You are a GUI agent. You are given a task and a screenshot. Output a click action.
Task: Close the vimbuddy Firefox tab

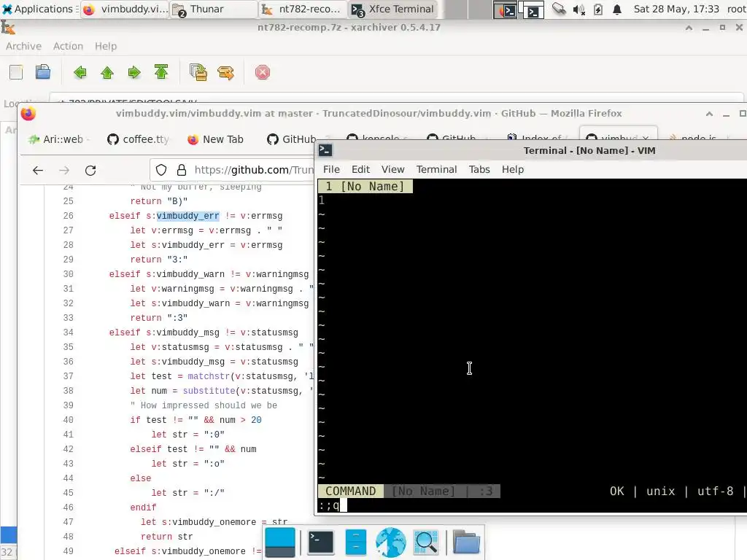coord(646,138)
